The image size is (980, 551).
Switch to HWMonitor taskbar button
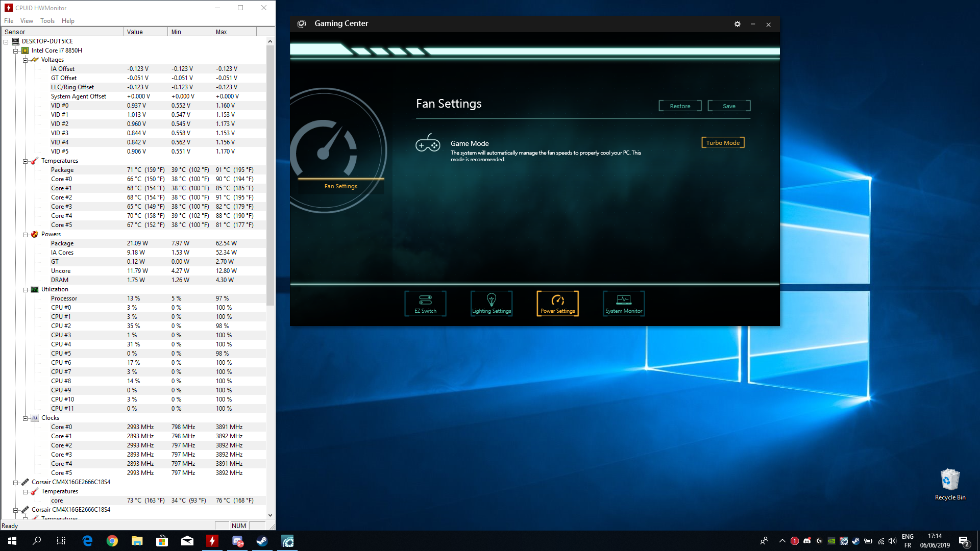click(x=212, y=541)
